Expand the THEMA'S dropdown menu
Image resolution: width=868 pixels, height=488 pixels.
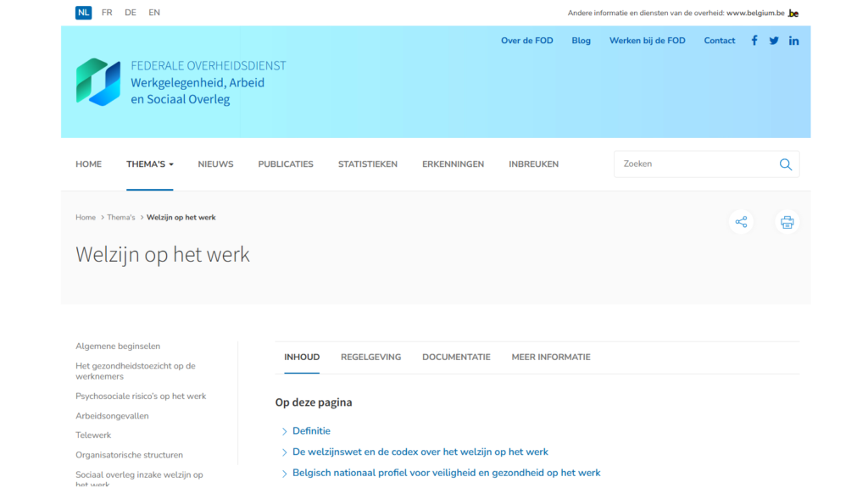point(149,164)
